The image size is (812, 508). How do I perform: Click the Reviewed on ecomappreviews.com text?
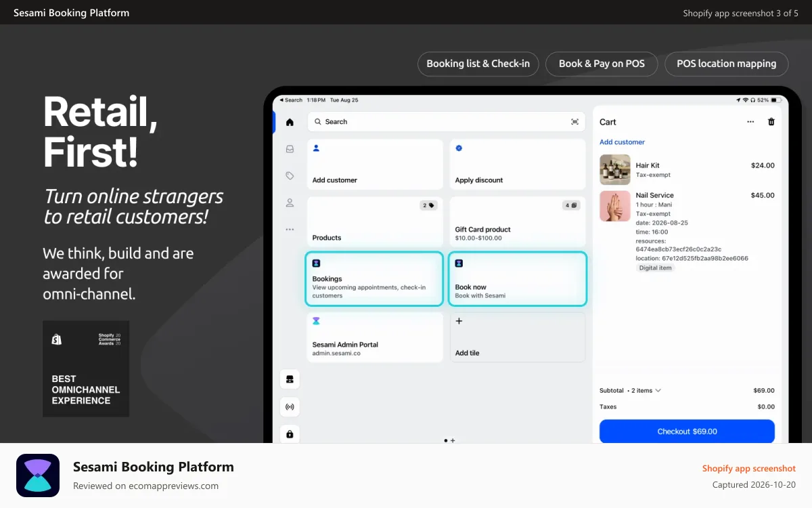(x=145, y=486)
